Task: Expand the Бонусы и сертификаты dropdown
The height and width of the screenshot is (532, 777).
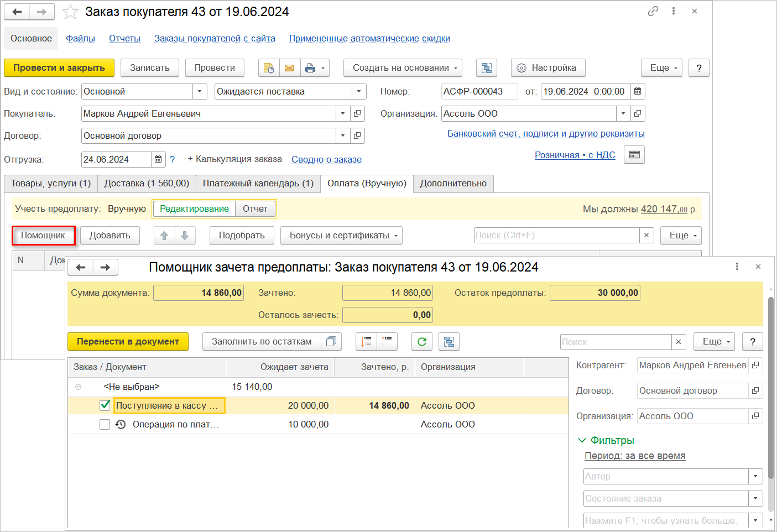Action: tap(341, 236)
